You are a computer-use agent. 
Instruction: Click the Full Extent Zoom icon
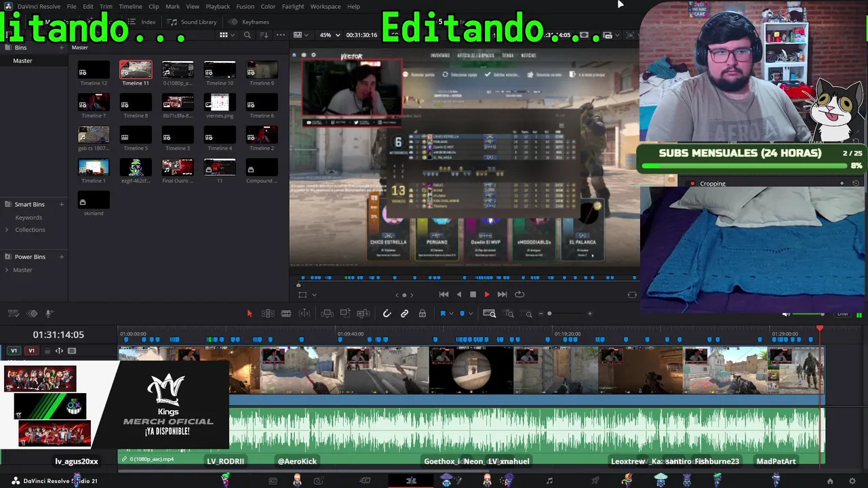coord(490,313)
